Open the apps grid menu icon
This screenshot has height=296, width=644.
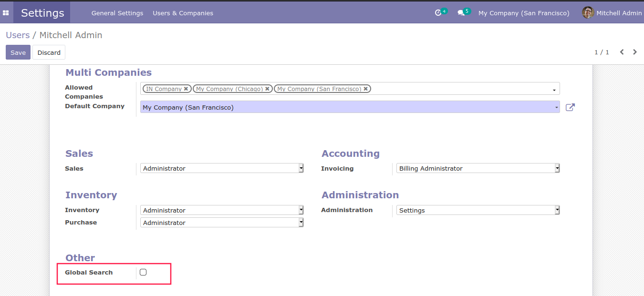[x=6, y=13]
